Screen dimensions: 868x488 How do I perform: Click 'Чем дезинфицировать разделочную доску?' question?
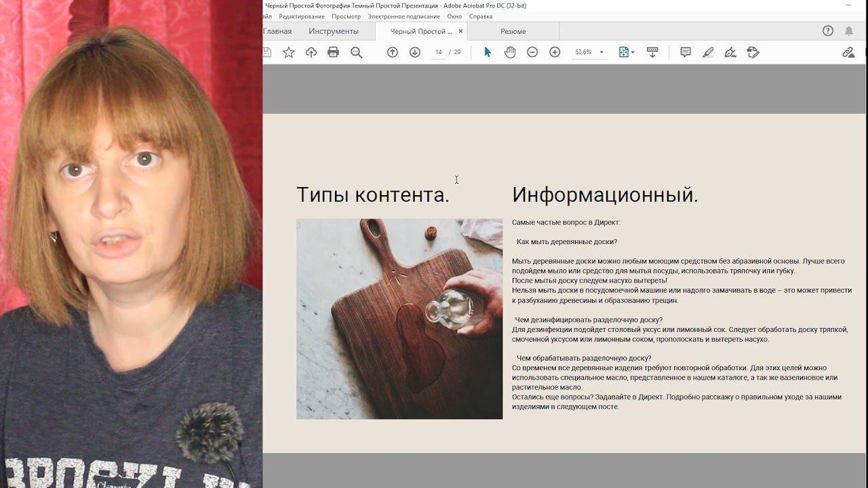[x=589, y=320]
